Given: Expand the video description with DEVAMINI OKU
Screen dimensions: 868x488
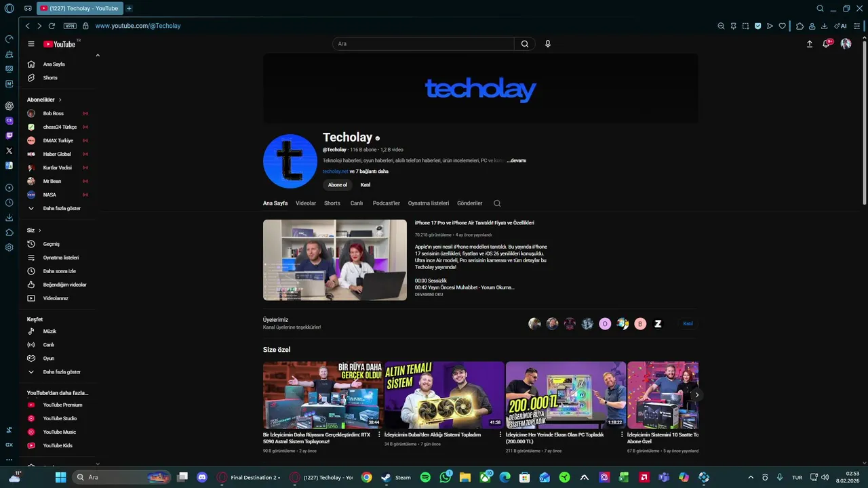Looking at the screenshot, I should (x=429, y=294).
